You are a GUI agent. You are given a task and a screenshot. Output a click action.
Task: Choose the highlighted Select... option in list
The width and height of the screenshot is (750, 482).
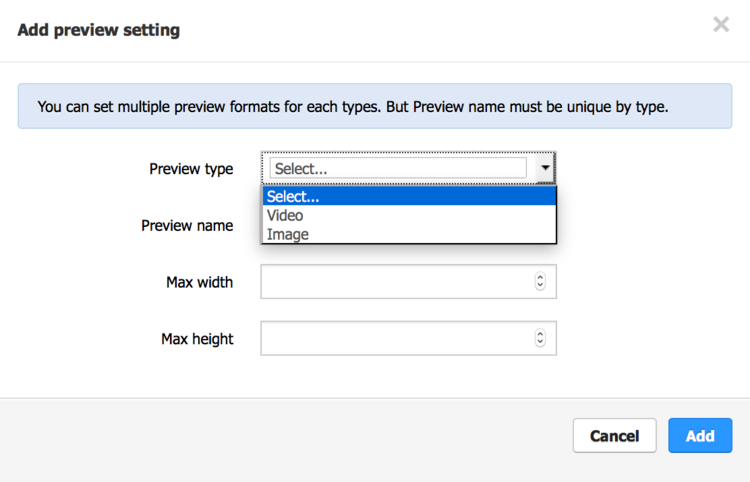[409, 196]
